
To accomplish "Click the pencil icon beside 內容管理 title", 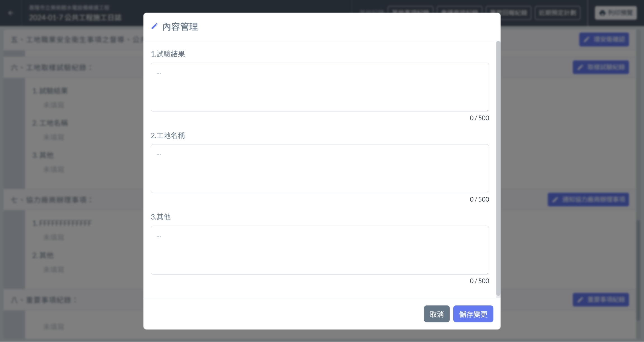I will [155, 26].
